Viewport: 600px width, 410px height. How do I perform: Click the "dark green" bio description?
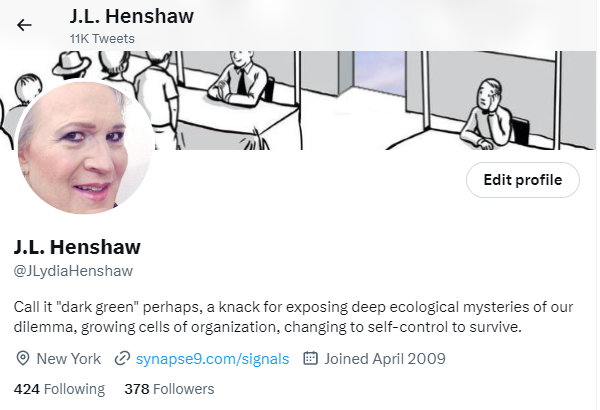tap(293, 317)
